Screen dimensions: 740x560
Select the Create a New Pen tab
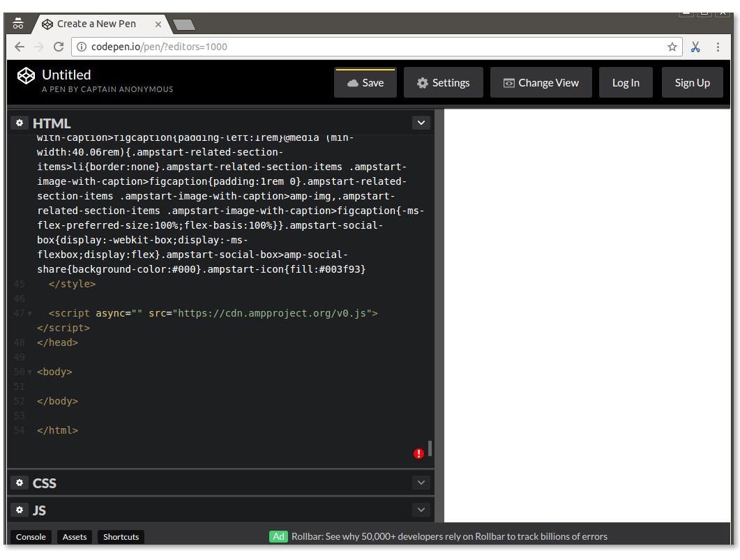click(96, 24)
